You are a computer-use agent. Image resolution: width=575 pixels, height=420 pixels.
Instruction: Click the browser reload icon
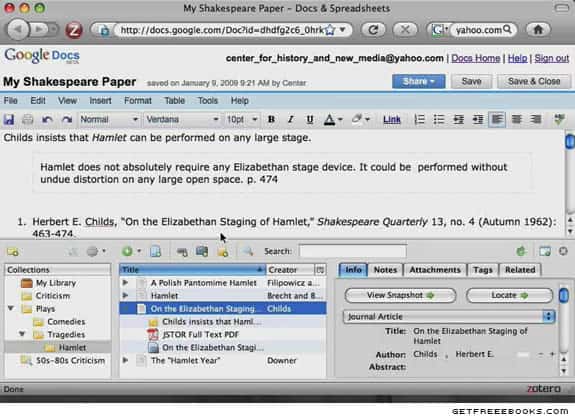pyautogui.click(x=373, y=30)
